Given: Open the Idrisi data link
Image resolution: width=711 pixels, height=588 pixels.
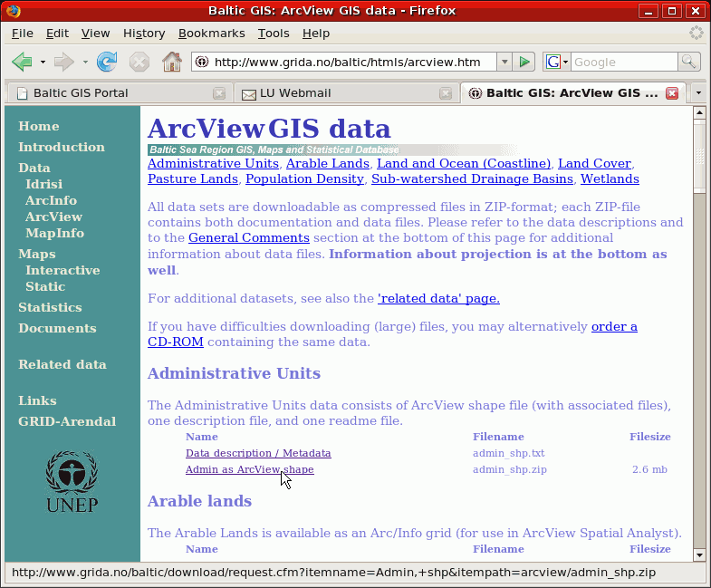Looking at the screenshot, I should coord(44,184).
